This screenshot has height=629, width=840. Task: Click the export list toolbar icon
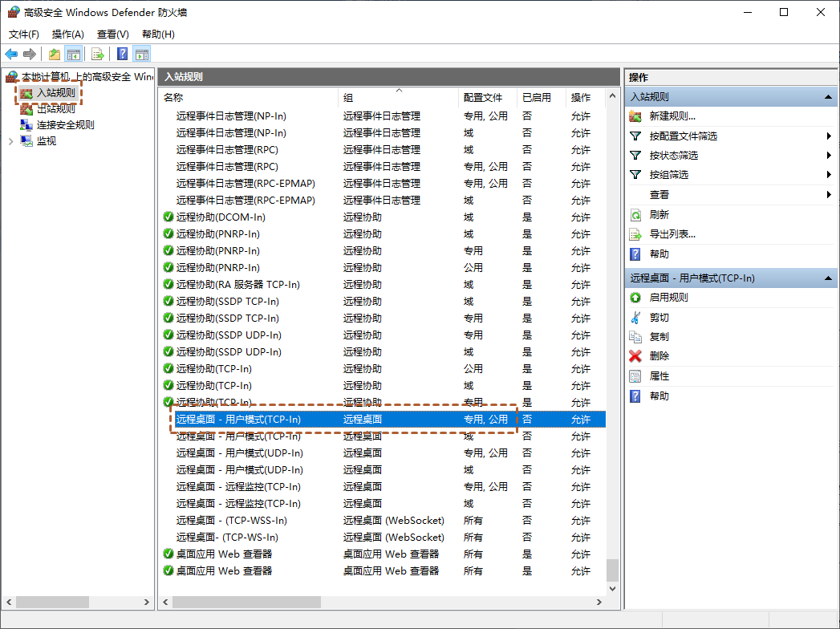point(98,55)
